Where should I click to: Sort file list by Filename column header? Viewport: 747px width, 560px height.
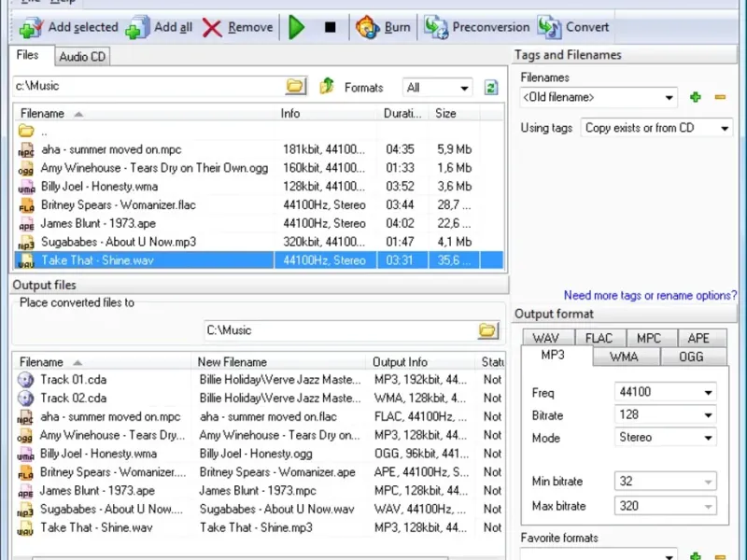[42, 113]
